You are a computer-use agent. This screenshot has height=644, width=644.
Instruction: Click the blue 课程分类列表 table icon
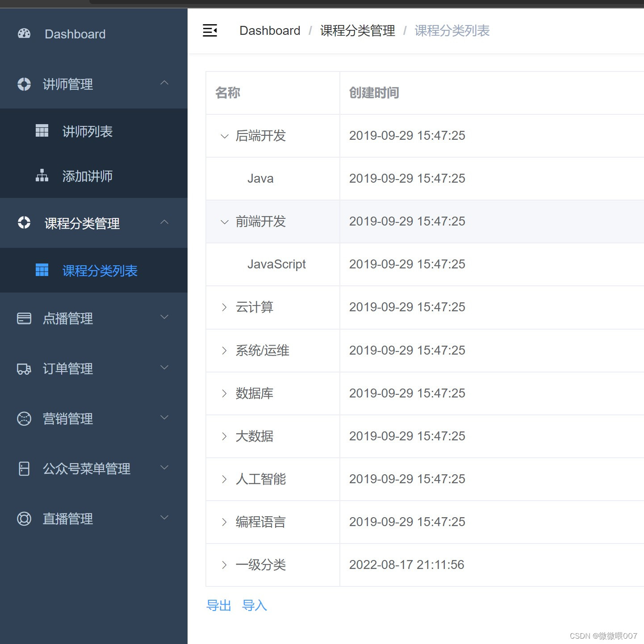click(42, 270)
